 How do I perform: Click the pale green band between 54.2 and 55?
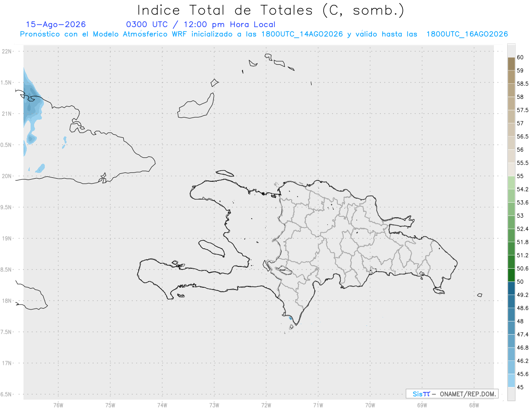(x=511, y=183)
